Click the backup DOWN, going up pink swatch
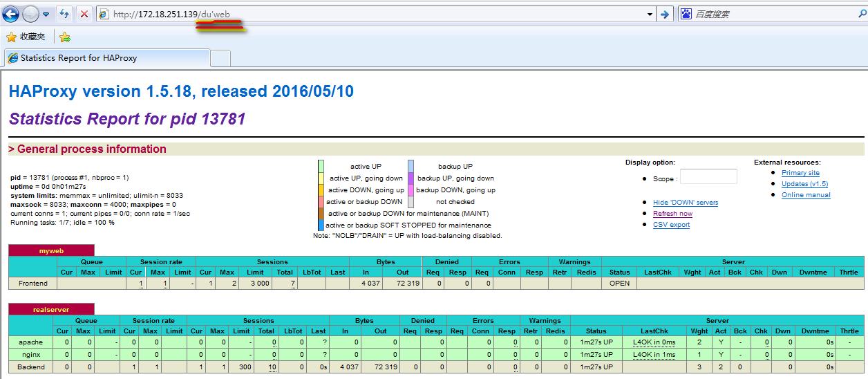The width and height of the screenshot is (868, 379). point(411,189)
